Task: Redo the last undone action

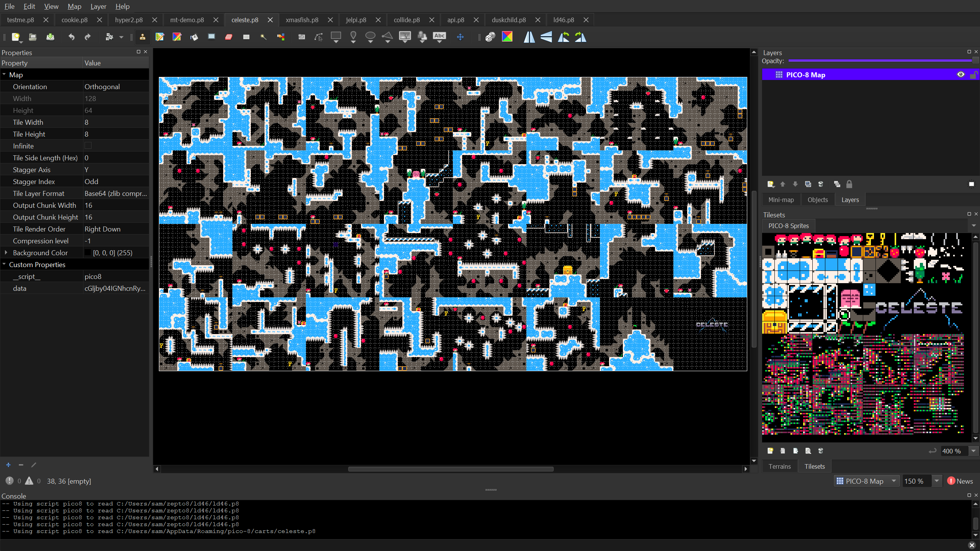Action: tap(88, 37)
